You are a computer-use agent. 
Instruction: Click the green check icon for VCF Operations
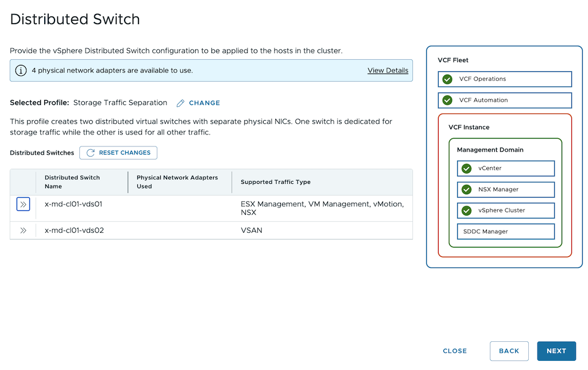click(447, 79)
